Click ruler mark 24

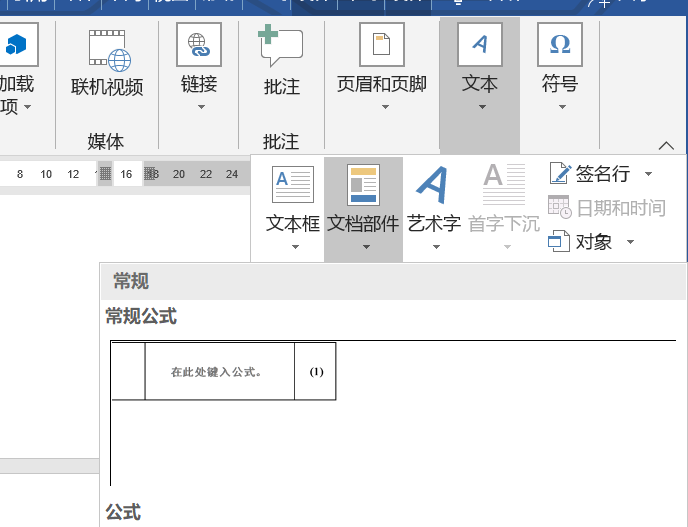click(x=232, y=174)
